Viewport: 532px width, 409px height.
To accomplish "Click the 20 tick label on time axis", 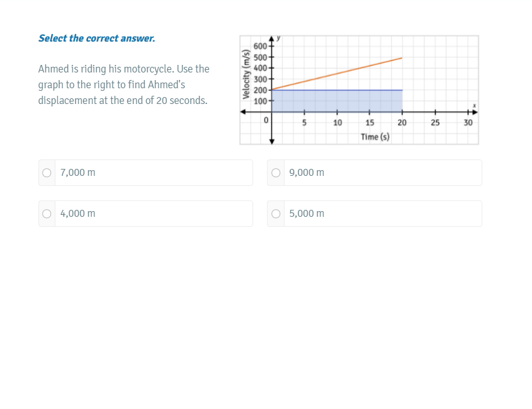I will pos(402,123).
